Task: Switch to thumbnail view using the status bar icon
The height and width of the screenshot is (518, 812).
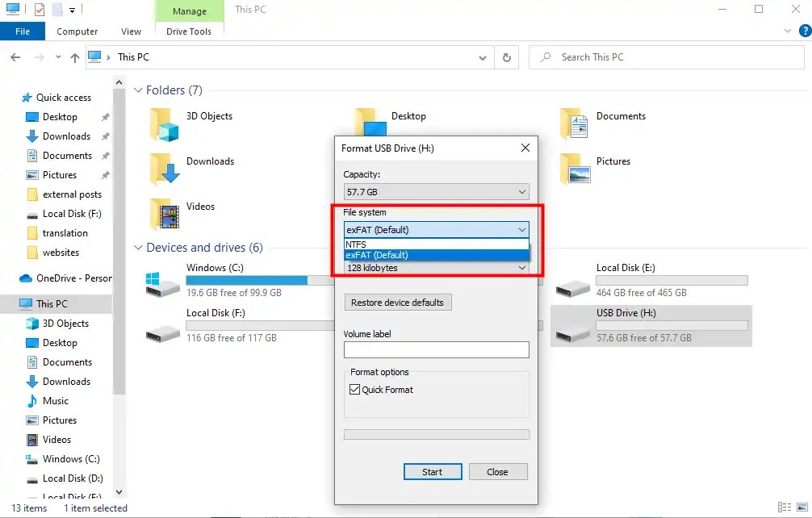Action: [x=802, y=508]
